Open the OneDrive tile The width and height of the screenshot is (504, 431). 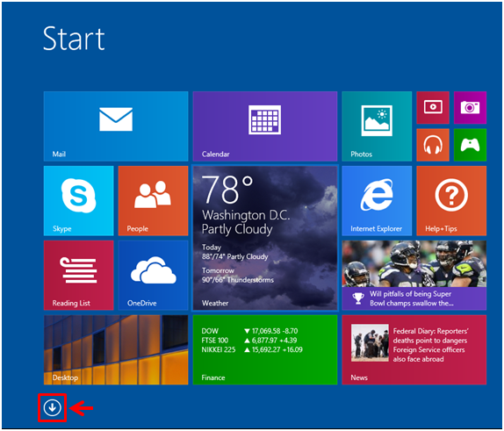pos(153,276)
